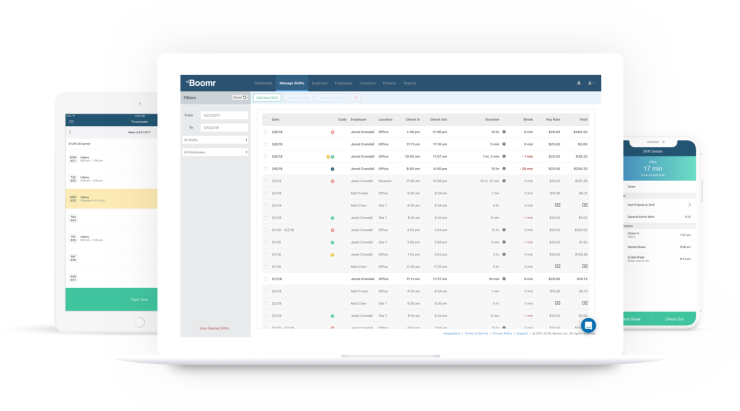Expand the All Shifts dropdown
Image resolution: width=740 pixels, height=411 pixels.
coord(215,140)
